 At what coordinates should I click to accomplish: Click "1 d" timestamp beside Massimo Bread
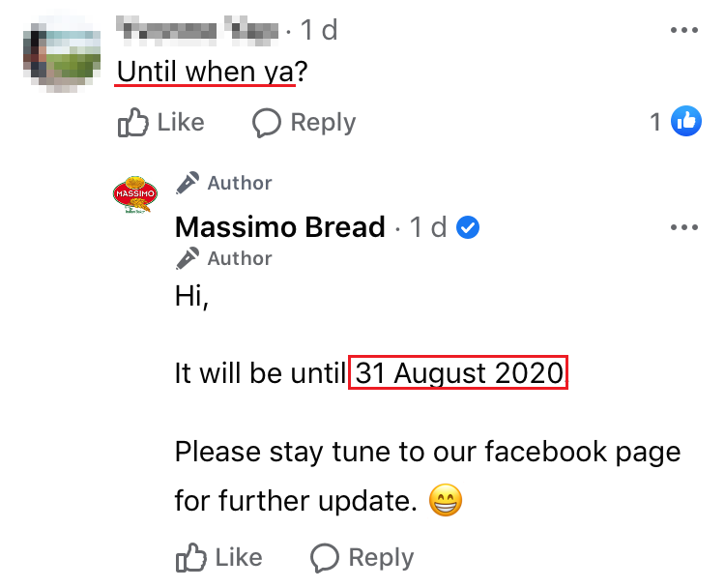tap(428, 228)
